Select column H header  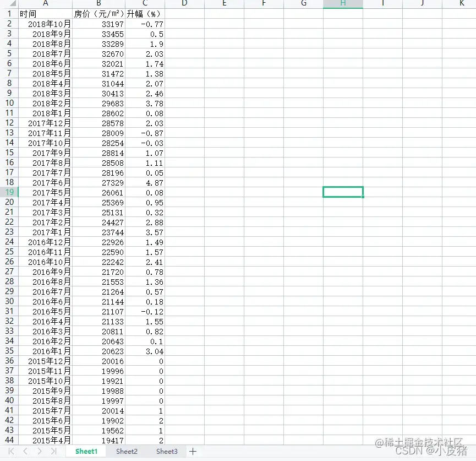click(343, 4)
